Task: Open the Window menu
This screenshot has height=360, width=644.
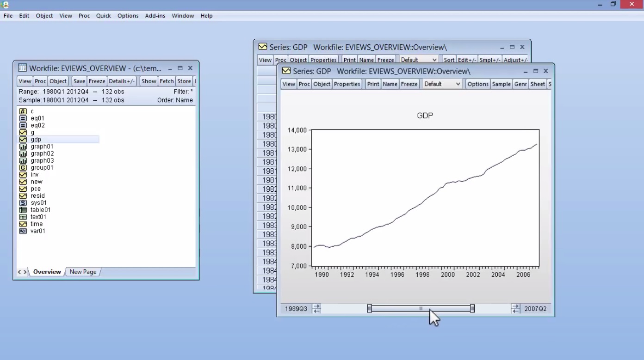Action: tap(183, 16)
